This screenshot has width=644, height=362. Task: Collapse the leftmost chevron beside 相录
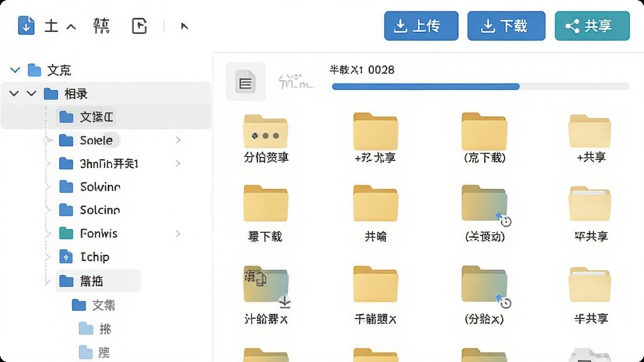pos(14,94)
